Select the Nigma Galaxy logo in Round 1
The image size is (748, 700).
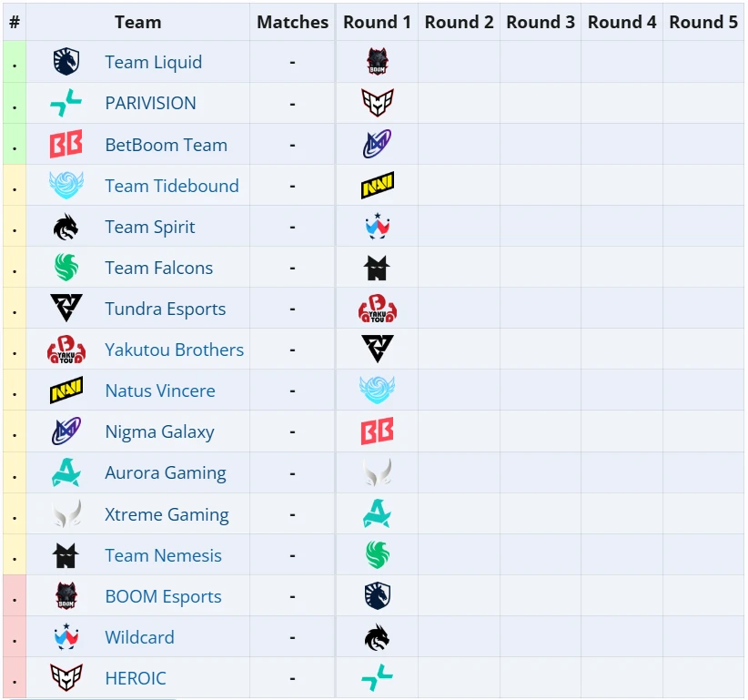click(x=378, y=144)
